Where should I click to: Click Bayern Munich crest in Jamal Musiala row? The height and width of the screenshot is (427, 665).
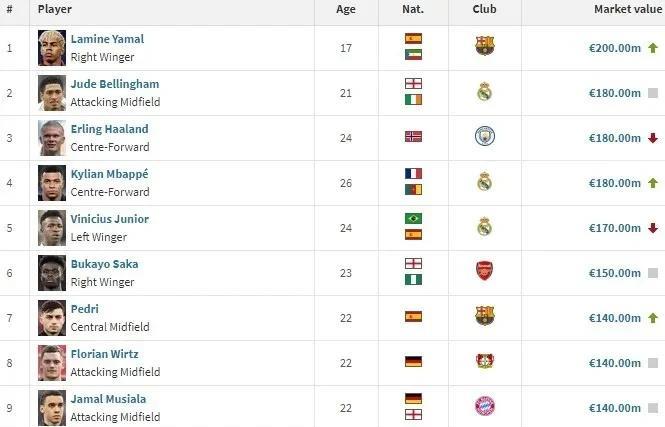click(484, 406)
